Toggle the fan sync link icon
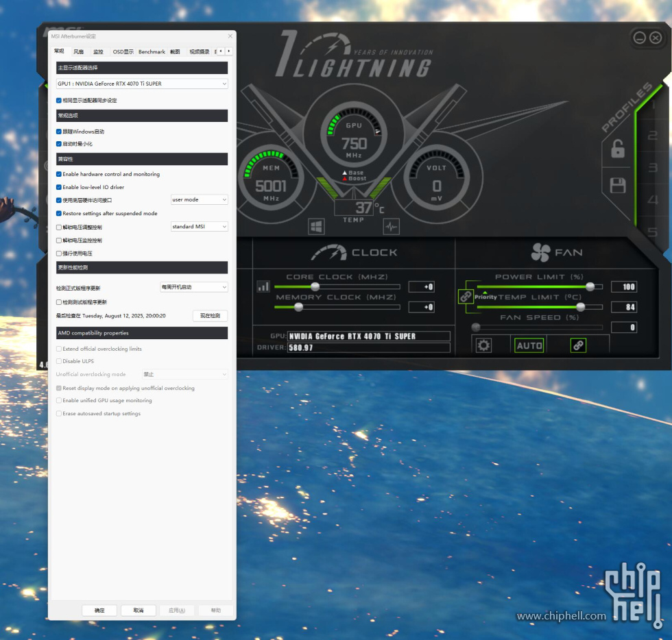The height and width of the screenshot is (640, 672). click(578, 345)
